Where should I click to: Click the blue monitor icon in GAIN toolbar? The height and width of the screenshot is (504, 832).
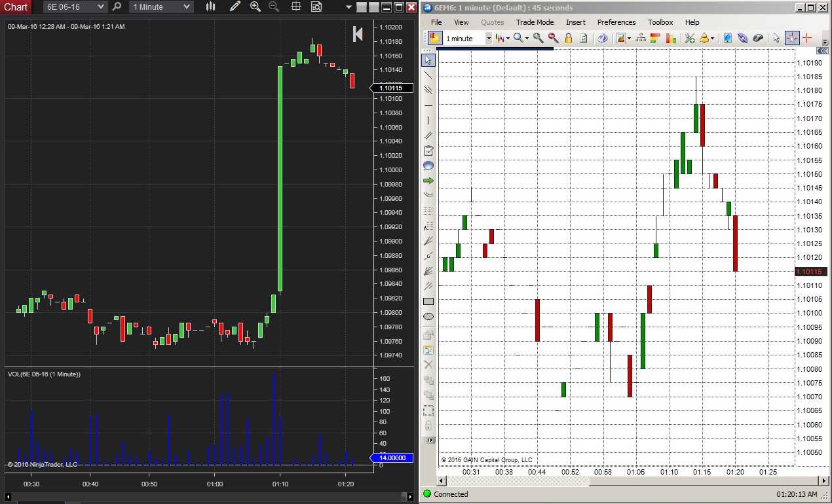[727, 39]
